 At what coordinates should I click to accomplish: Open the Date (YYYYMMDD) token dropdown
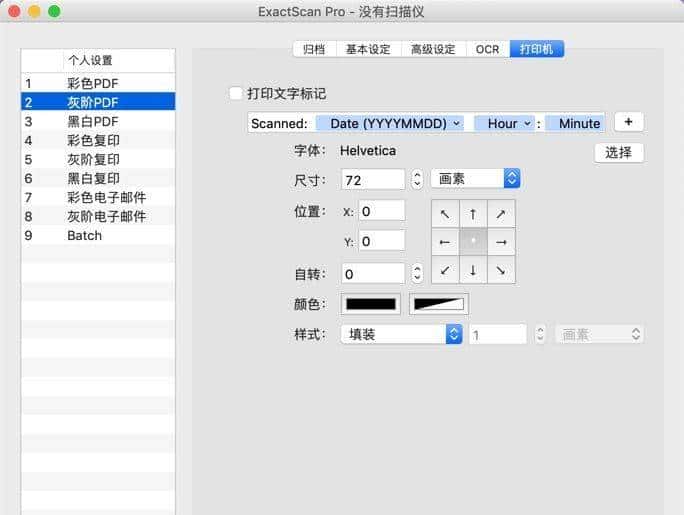pos(389,123)
